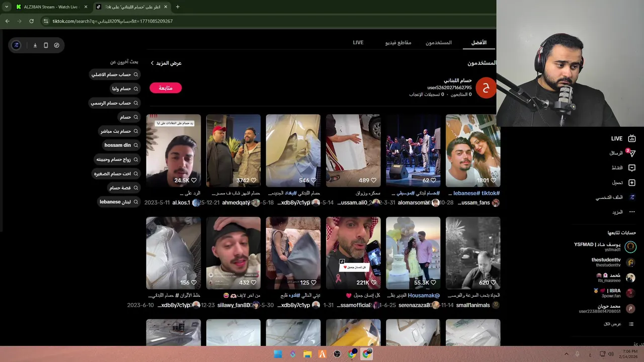Click the pink 'متابعة' follow button
Viewport: 644px width, 362px height.
tap(166, 88)
